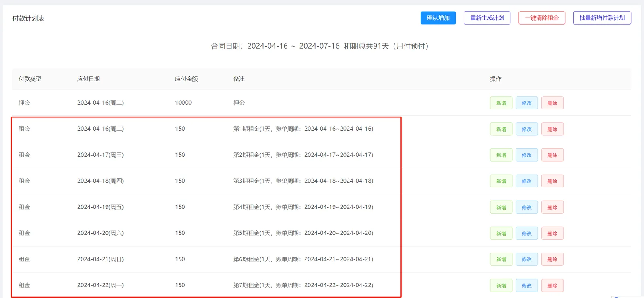
Task: Delete the 2024-04-21 rent row
Action: 552,259
